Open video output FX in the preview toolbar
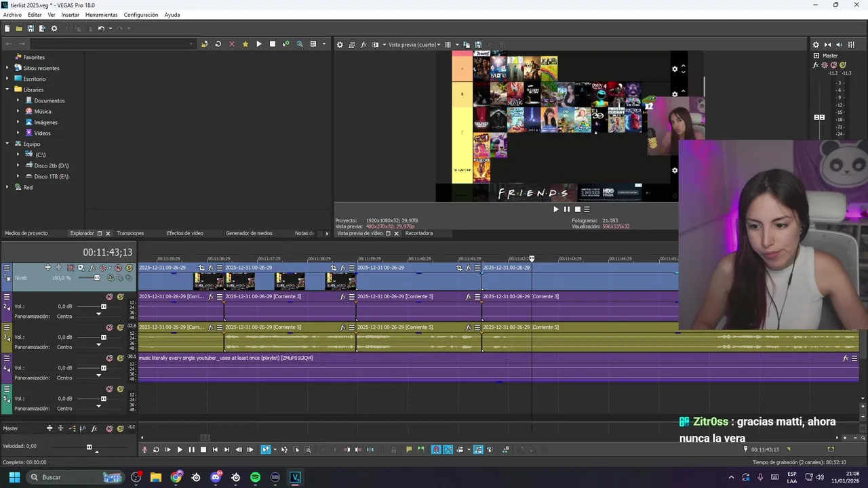This screenshot has height=488, width=868. pyautogui.click(x=363, y=45)
